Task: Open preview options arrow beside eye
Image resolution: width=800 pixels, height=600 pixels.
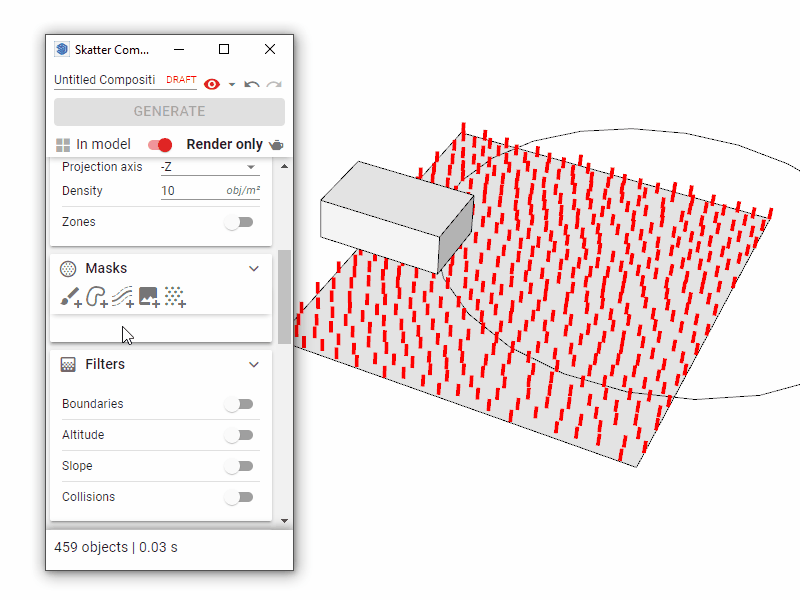Action: click(x=232, y=84)
